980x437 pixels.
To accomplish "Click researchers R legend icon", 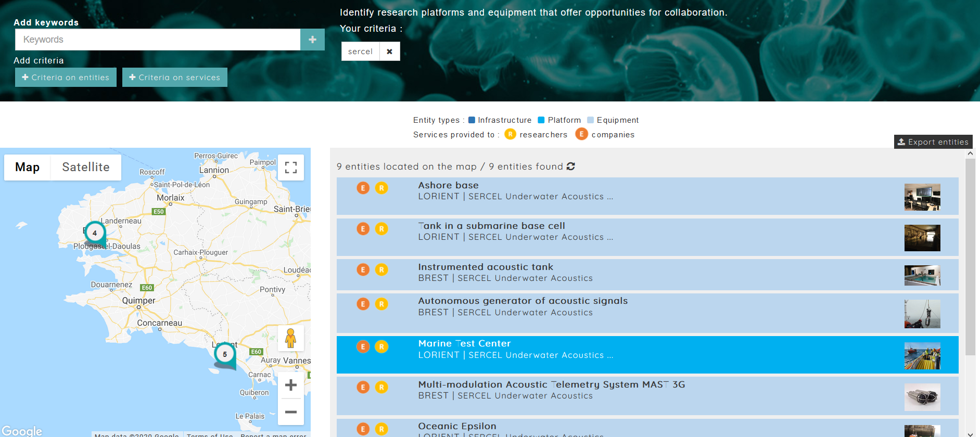I will (511, 134).
